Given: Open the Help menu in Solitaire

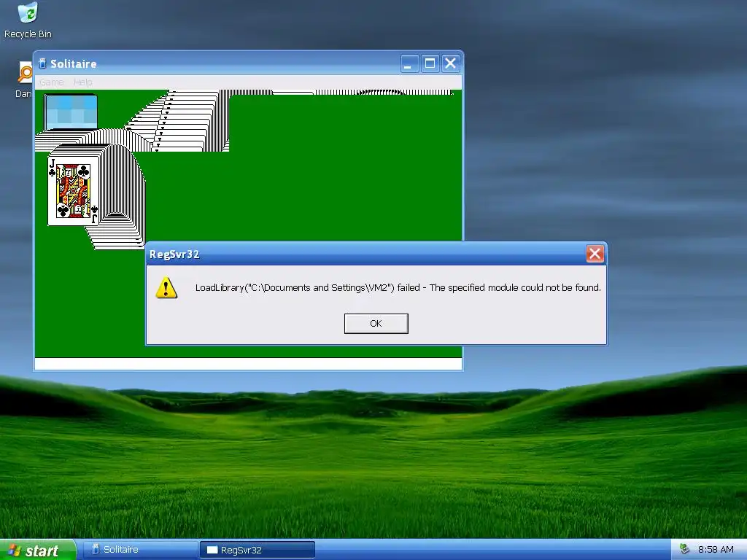Looking at the screenshot, I should pyautogui.click(x=83, y=82).
